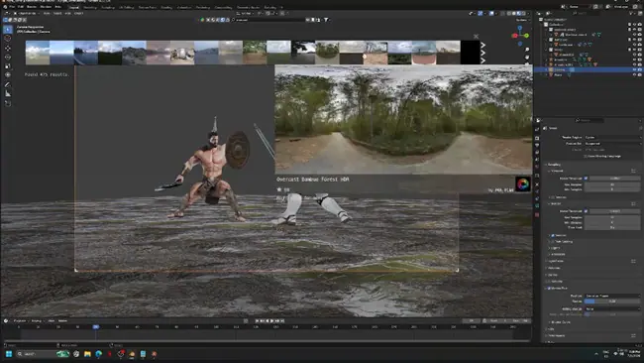Screen dimensions: 644x363
Task: Hide the top Collection in outliner
Action: pos(634,25)
